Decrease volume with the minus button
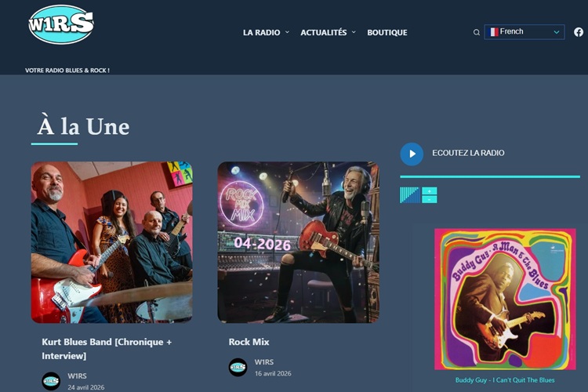 click(430, 199)
